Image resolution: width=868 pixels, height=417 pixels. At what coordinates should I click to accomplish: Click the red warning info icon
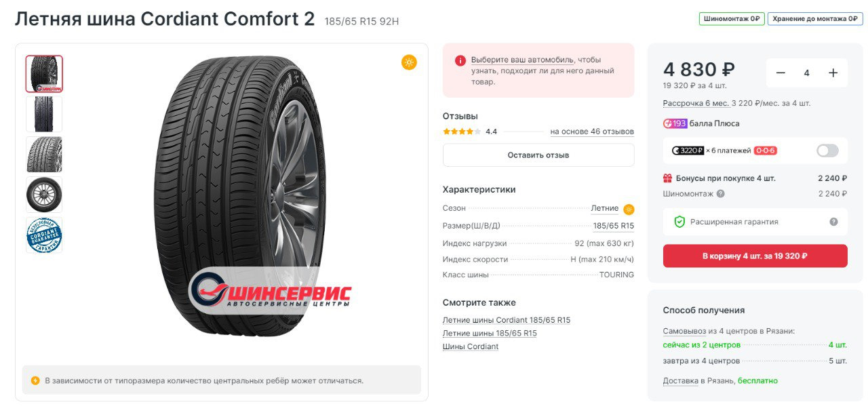pos(460,60)
